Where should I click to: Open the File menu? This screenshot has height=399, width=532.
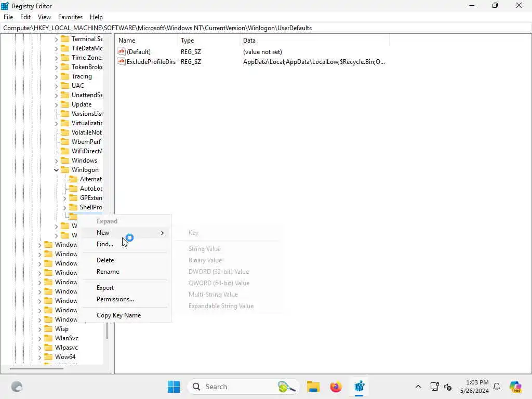(8, 17)
